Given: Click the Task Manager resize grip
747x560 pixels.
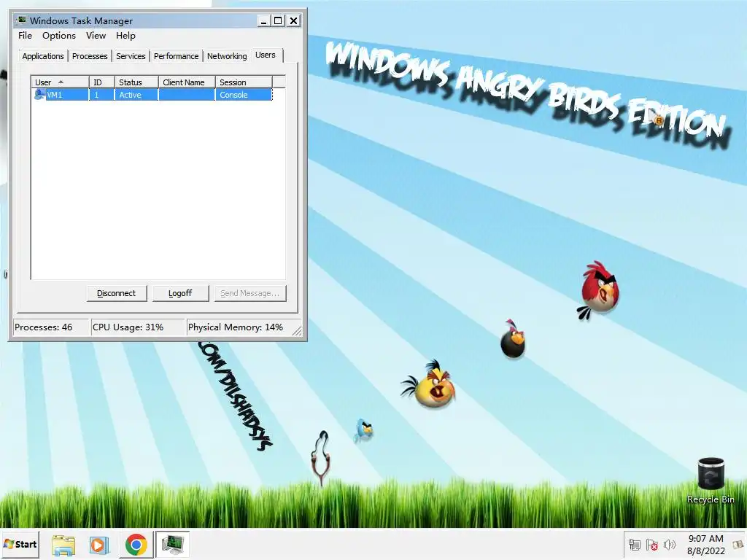Looking at the screenshot, I should [297, 331].
